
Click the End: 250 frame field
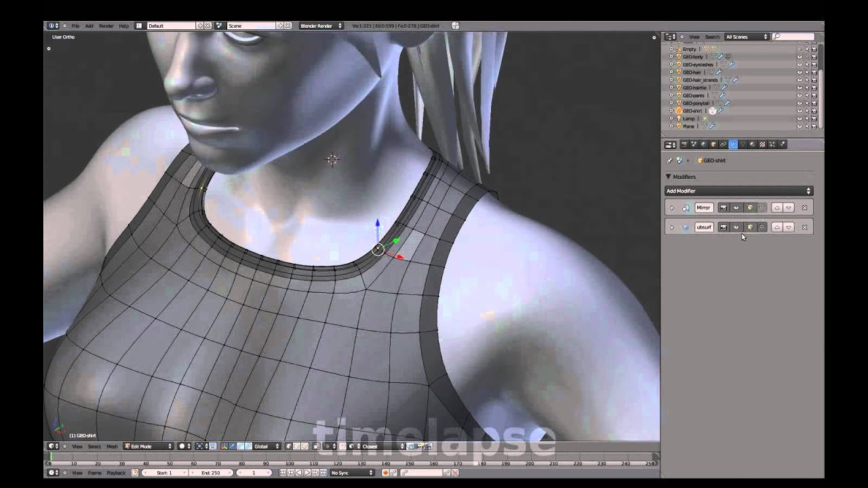[210, 472]
